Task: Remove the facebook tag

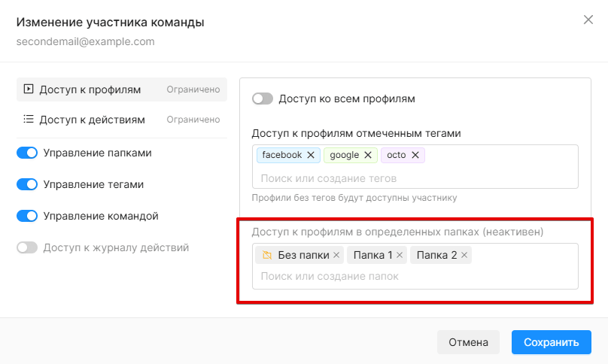Action: 311,155
